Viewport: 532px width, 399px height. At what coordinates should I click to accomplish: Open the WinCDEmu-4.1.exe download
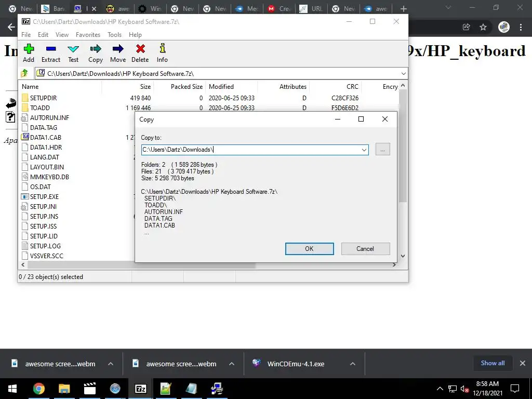[x=296, y=364]
